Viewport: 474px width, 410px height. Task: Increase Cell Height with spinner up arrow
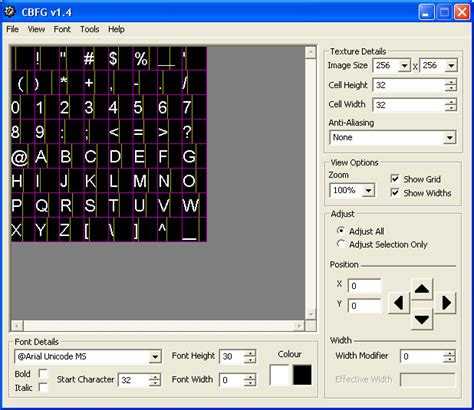(451, 82)
